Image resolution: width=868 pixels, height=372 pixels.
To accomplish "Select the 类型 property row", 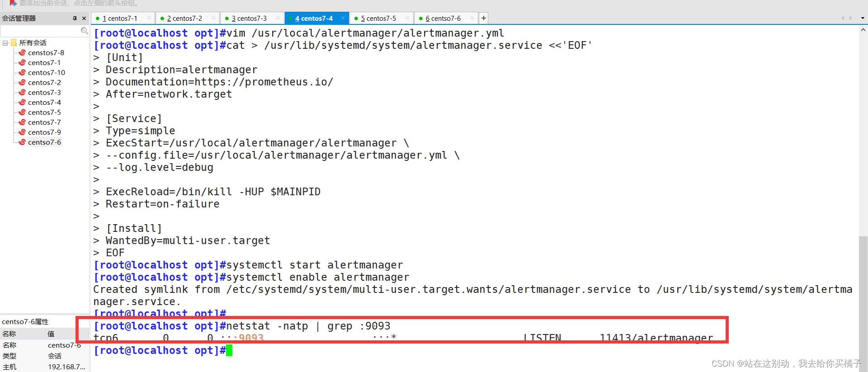I will pos(45,356).
